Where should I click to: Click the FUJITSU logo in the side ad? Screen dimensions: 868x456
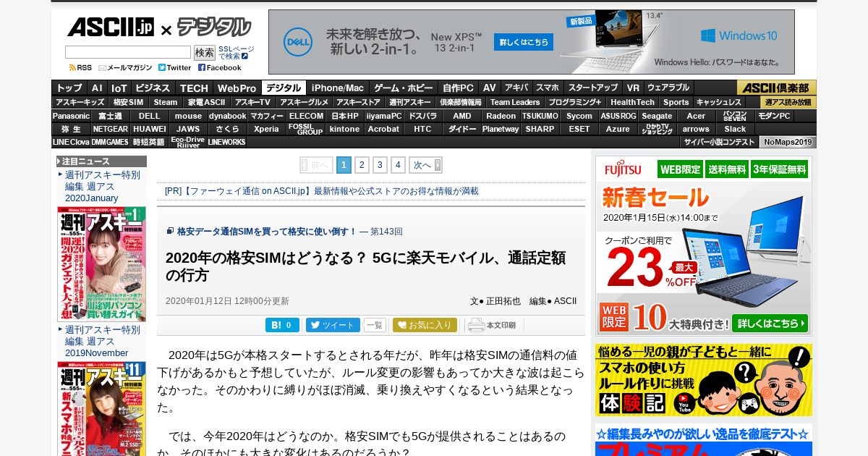coord(623,170)
